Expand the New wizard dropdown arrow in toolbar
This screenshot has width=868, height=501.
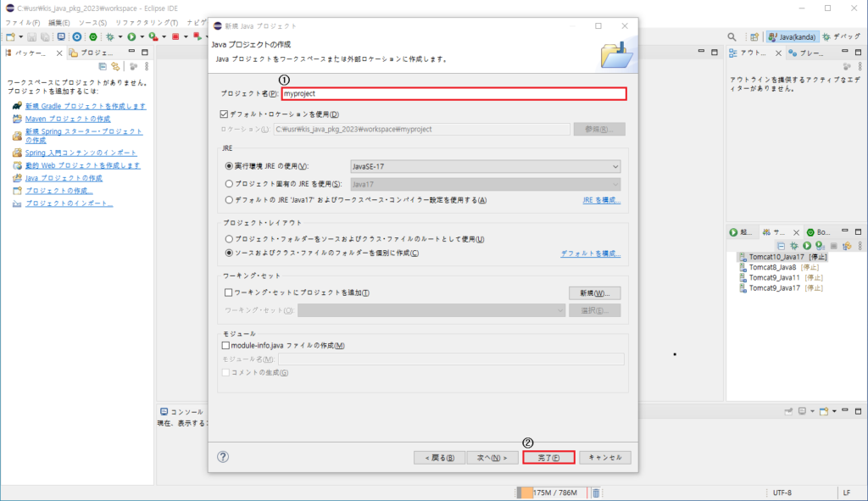click(20, 37)
